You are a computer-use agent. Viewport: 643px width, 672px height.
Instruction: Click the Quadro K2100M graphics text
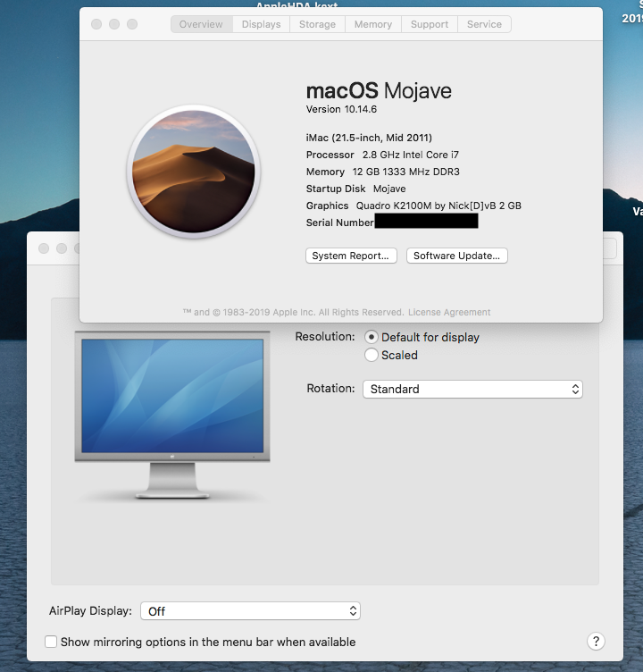(x=438, y=206)
